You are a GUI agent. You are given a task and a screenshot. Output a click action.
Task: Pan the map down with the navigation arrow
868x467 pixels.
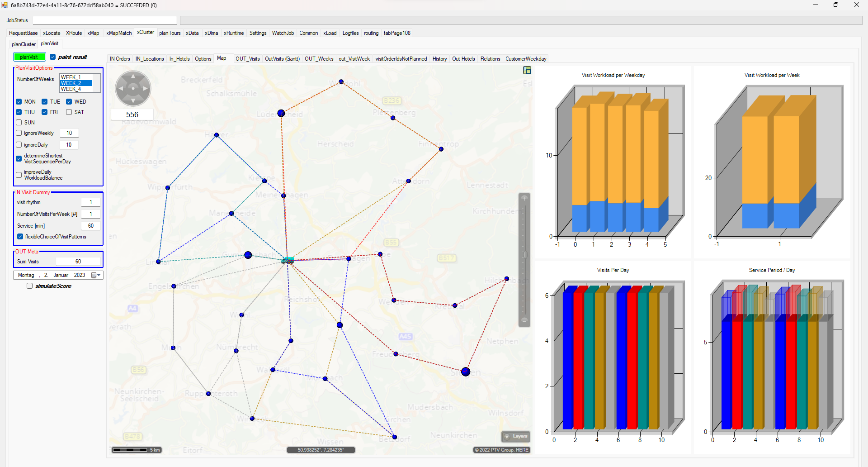tap(133, 100)
